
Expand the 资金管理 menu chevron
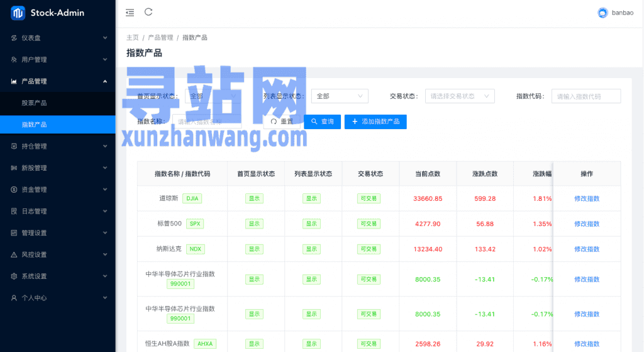pyautogui.click(x=105, y=190)
